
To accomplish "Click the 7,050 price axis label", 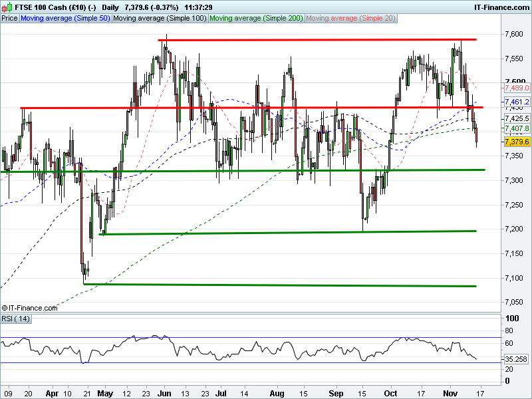I will (x=514, y=303).
